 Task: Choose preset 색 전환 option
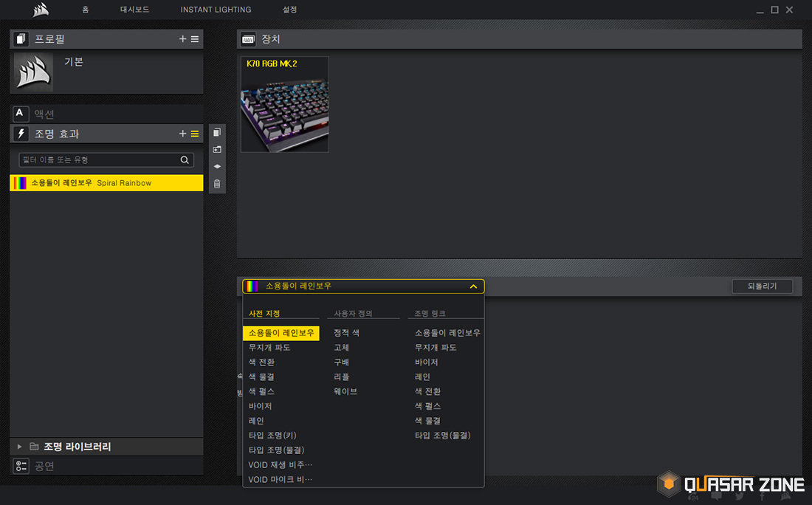click(261, 362)
